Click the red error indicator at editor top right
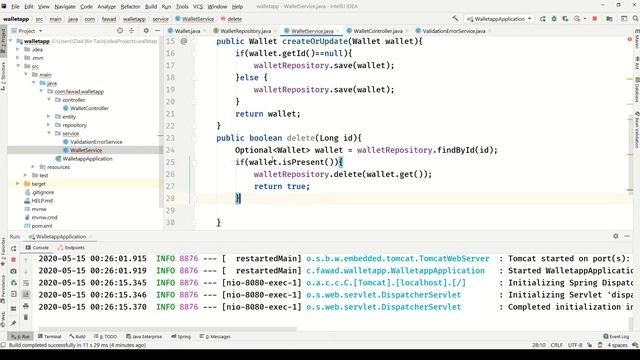This screenshot has width=640, height=360. (x=630, y=39)
